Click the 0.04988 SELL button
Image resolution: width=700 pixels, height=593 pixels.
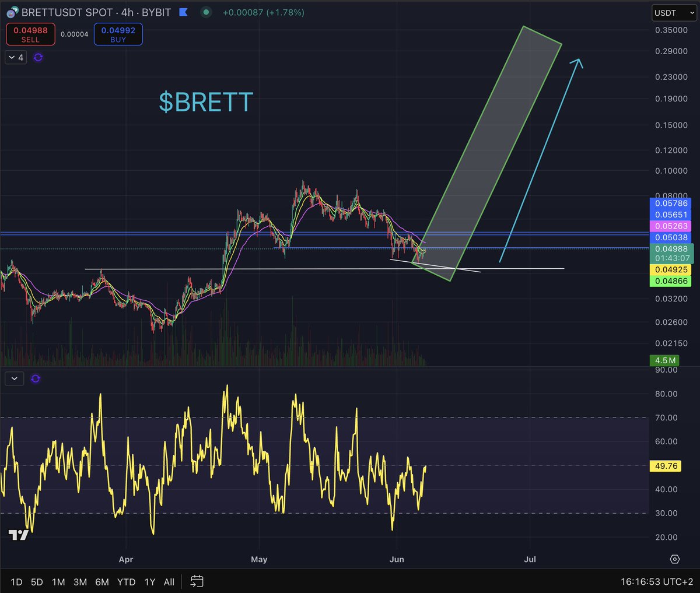(x=30, y=34)
